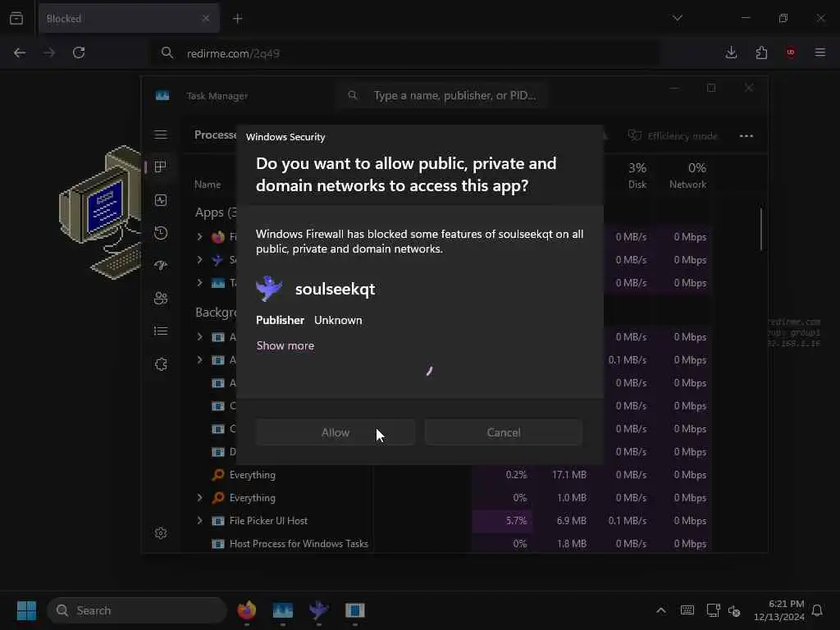Open the uBlock Origin extension icon
This screenshot has height=630, width=840.
(x=791, y=52)
